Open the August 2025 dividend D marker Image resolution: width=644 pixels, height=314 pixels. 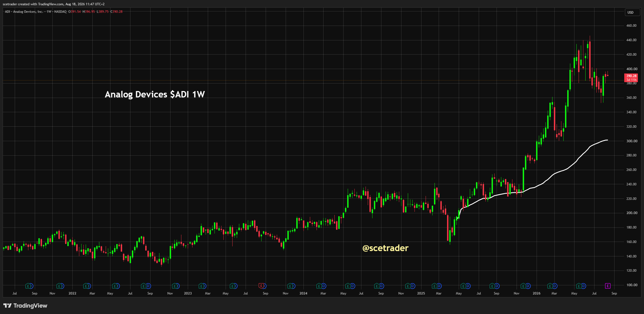coord(497,286)
